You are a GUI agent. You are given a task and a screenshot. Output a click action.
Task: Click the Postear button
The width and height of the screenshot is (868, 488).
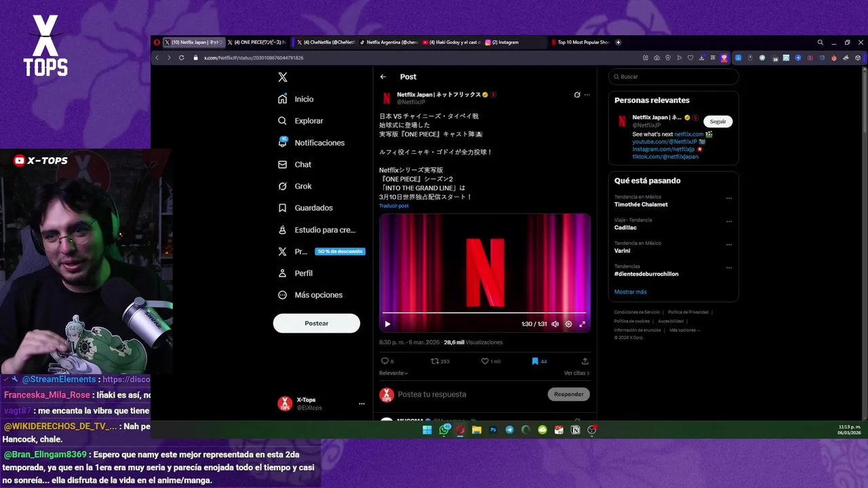pos(317,323)
